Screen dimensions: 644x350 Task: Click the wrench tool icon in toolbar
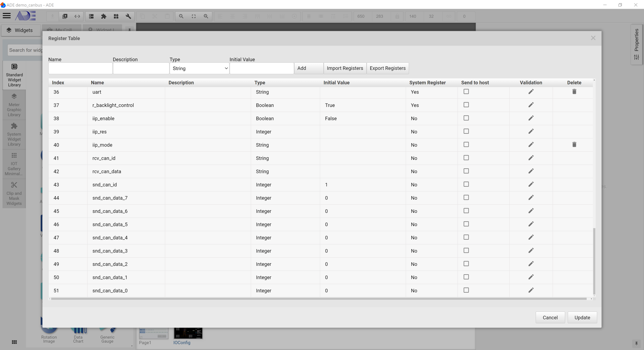point(128,16)
